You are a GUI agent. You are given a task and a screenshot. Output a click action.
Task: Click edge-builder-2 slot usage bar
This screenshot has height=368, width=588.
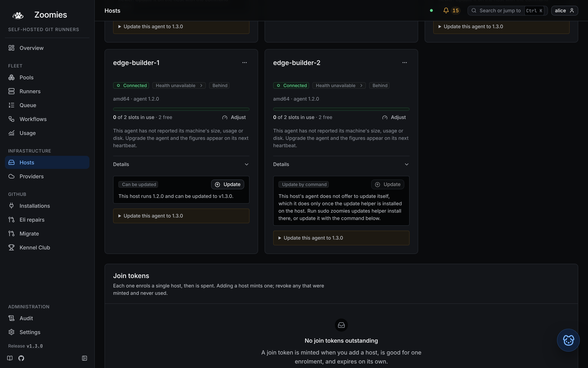[341, 109]
